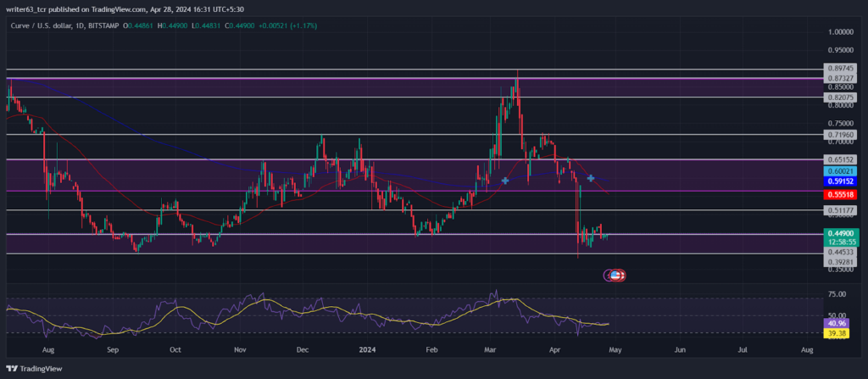The width and height of the screenshot is (868, 379).
Task: Click the 1.00000 price axis tick
Action: (842, 31)
